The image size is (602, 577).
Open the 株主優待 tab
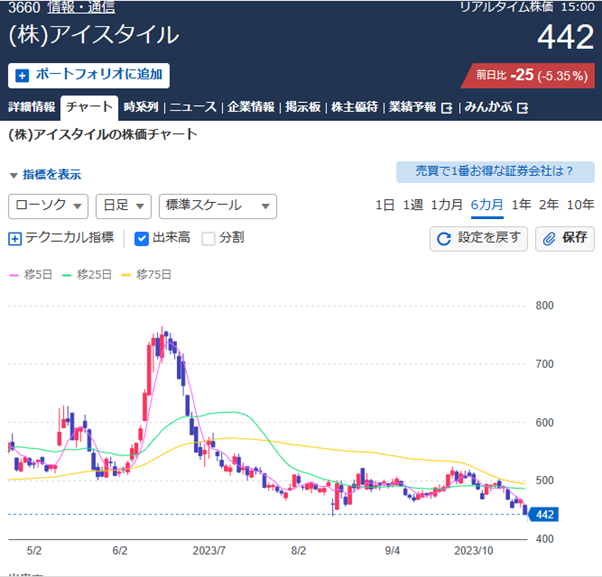click(x=354, y=107)
